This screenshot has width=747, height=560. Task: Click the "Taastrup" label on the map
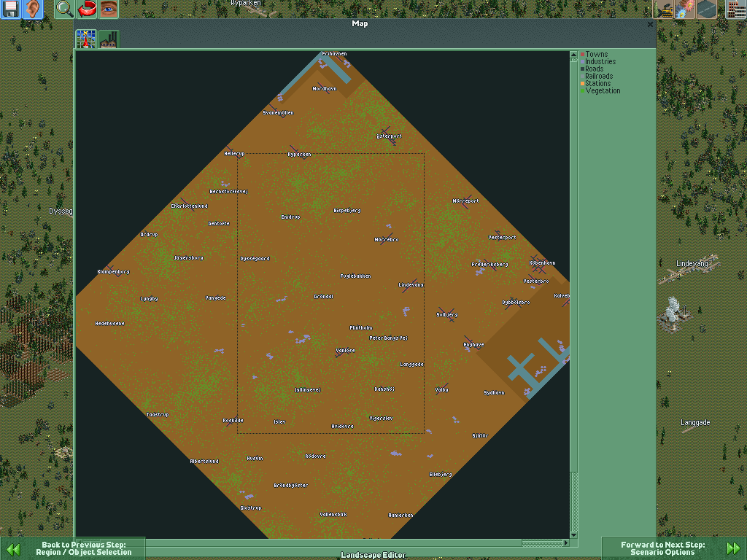[158, 415]
